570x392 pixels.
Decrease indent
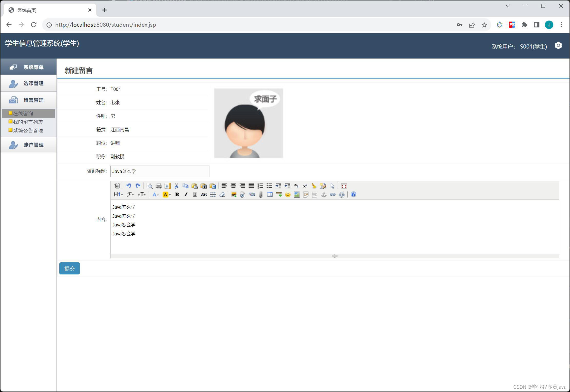(287, 186)
